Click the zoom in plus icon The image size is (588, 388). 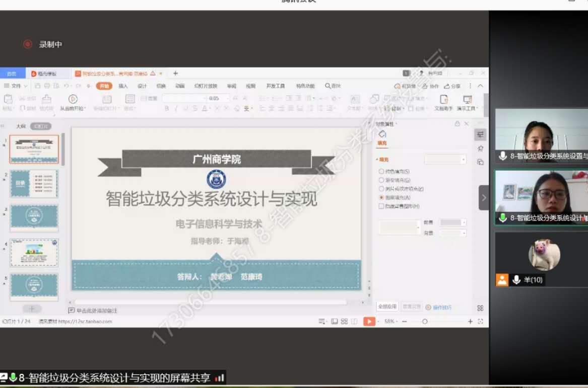470,322
